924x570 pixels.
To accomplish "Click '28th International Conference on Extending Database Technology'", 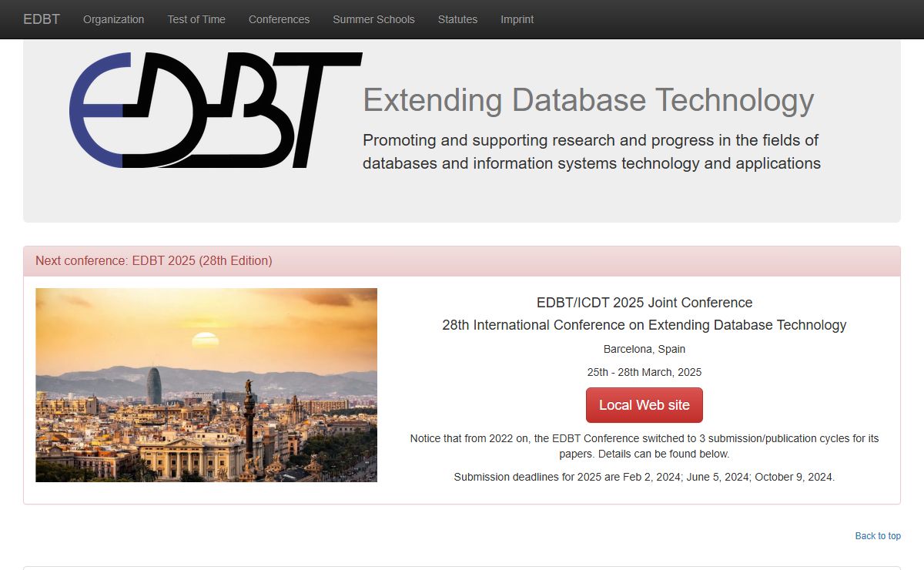I will pyautogui.click(x=644, y=325).
